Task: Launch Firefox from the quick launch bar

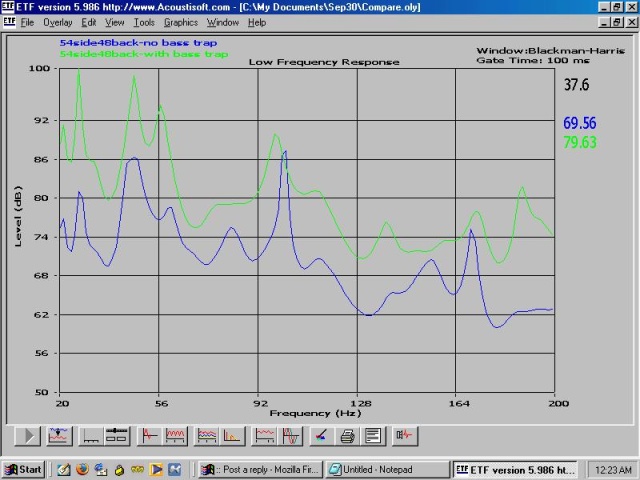Action: click(82, 469)
